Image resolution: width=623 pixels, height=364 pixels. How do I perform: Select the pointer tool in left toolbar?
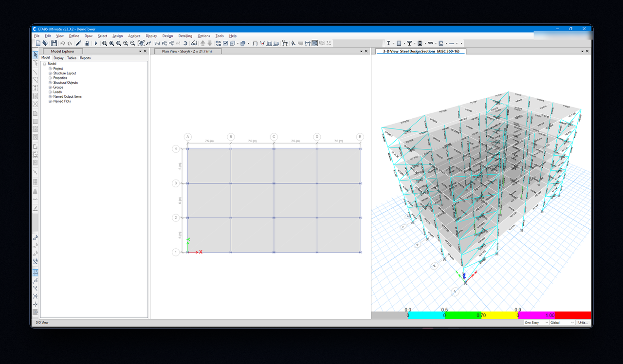point(35,55)
